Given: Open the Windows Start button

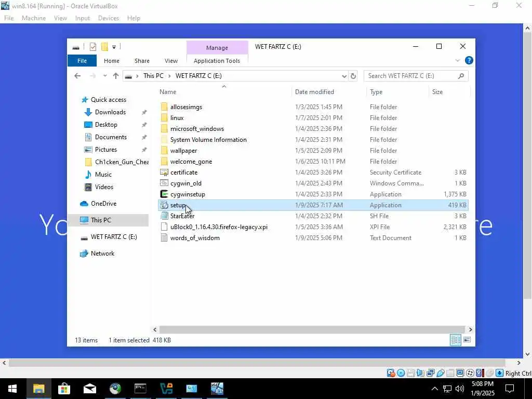Looking at the screenshot, I should (x=12, y=389).
